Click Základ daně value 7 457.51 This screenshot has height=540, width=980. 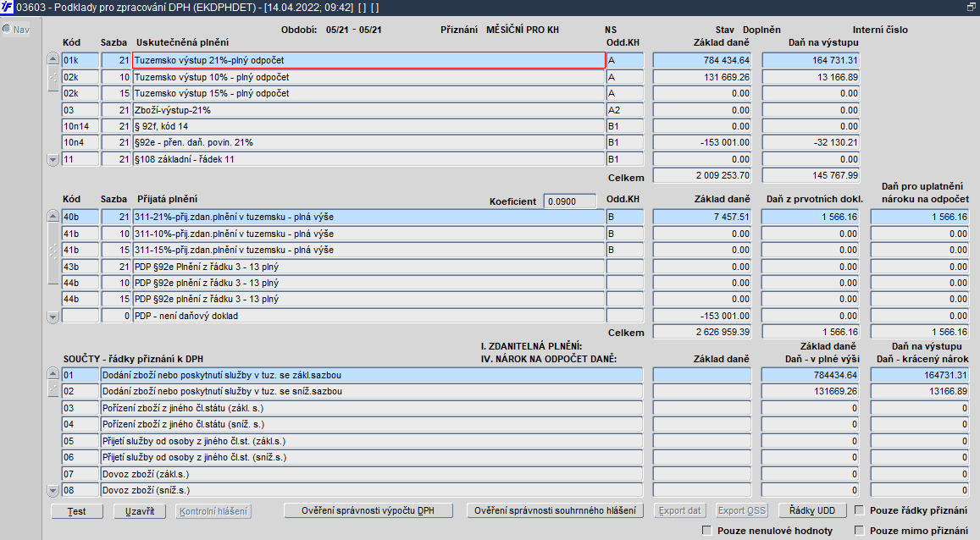702,218
